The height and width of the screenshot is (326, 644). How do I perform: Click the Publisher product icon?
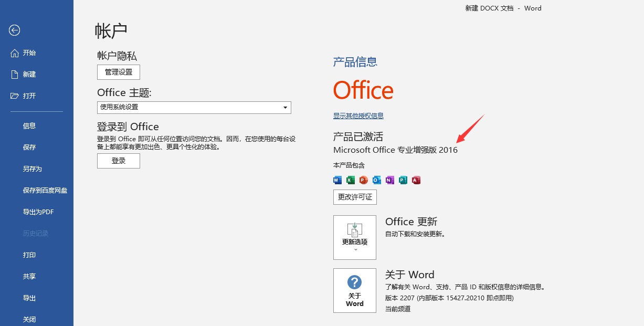(x=403, y=180)
